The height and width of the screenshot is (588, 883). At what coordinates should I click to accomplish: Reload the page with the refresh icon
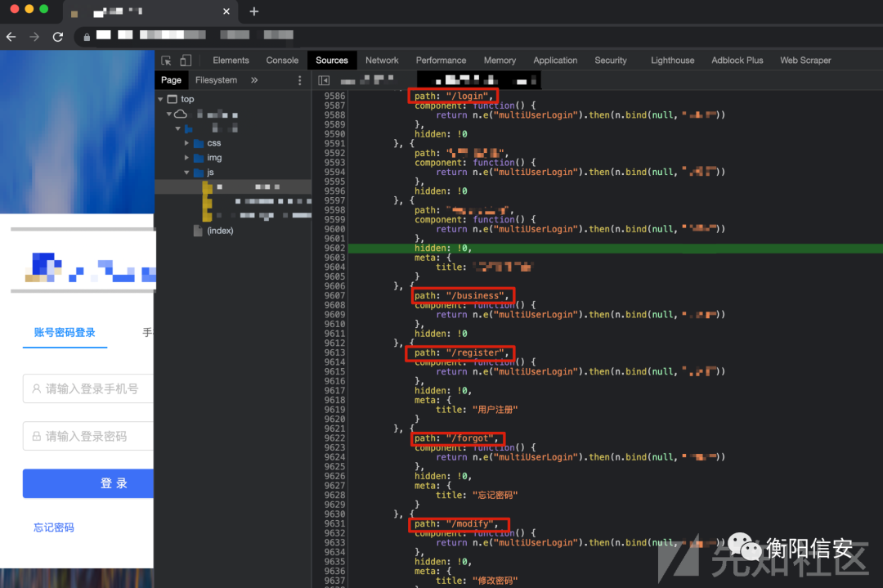(57, 37)
